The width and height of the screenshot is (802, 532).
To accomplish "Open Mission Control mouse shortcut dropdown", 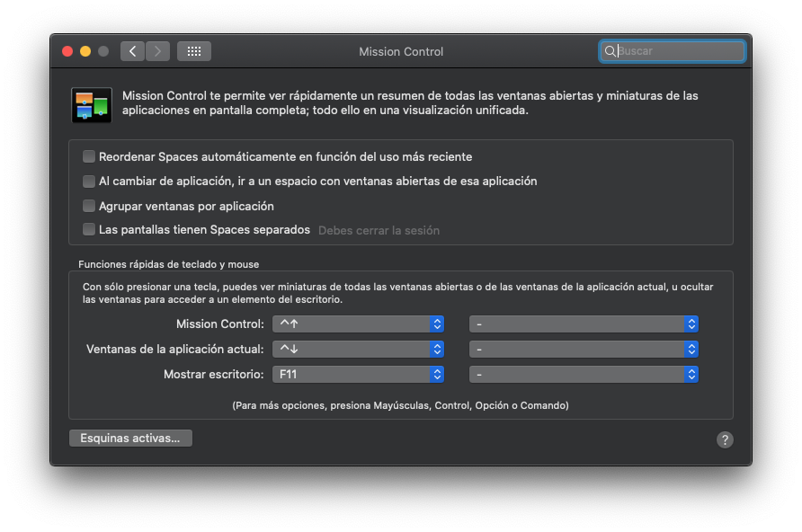I will [x=584, y=324].
